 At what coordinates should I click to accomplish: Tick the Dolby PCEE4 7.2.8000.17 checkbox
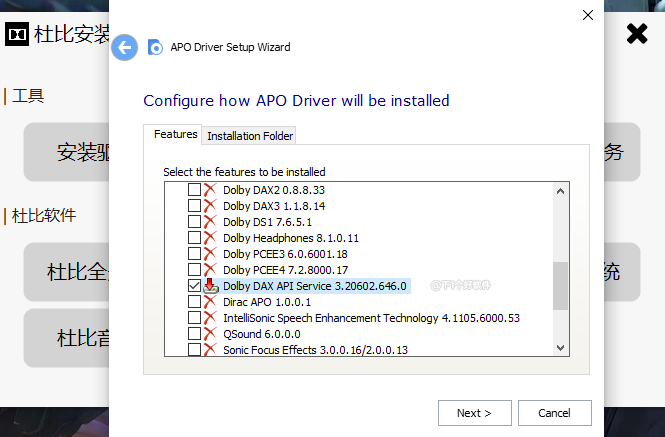pyautogui.click(x=194, y=270)
